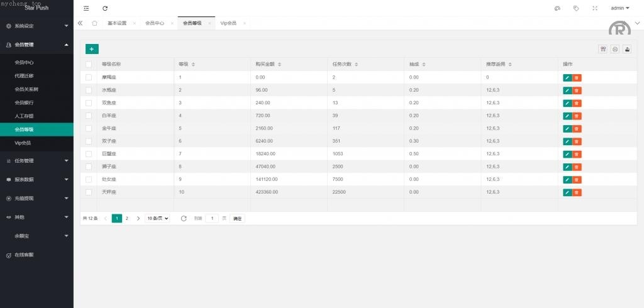Tick the checkbox for 水瓶座 row
This screenshot has width=644, height=308.
click(89, 90)
